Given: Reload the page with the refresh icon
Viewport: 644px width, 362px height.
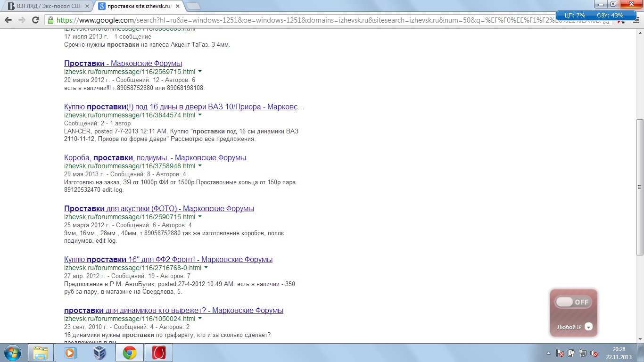Looking at the screenshot, I should [x=35, y=20].
